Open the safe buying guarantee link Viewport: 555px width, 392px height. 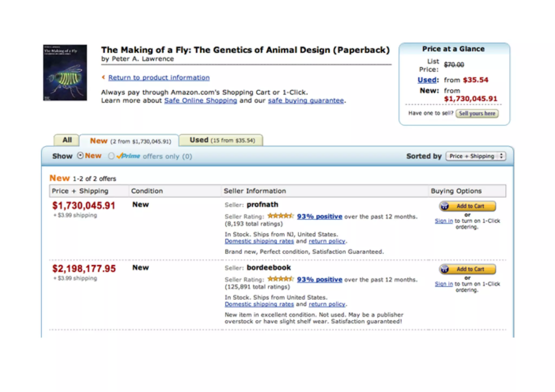pyautogui.click(x=306, y=101)
